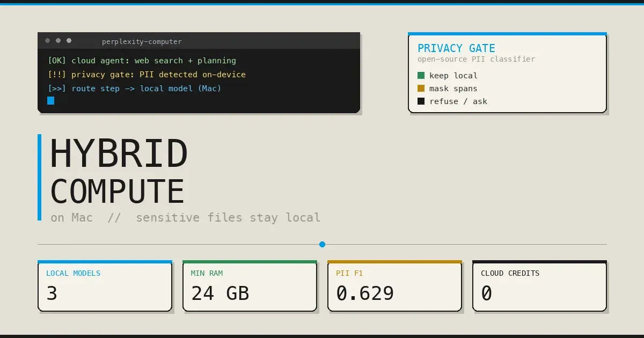
Task: Click the black 'refuse / ask' swatch
Action: point(421,101)
